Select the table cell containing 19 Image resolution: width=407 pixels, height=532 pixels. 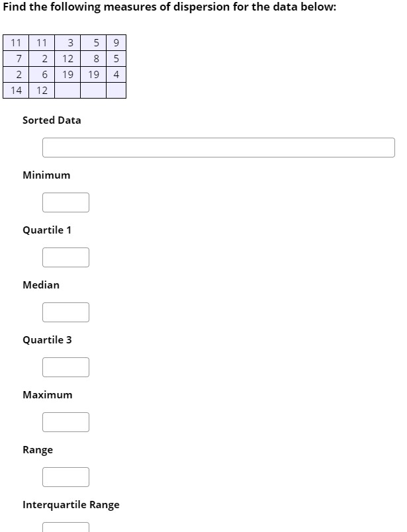(70, 74)
